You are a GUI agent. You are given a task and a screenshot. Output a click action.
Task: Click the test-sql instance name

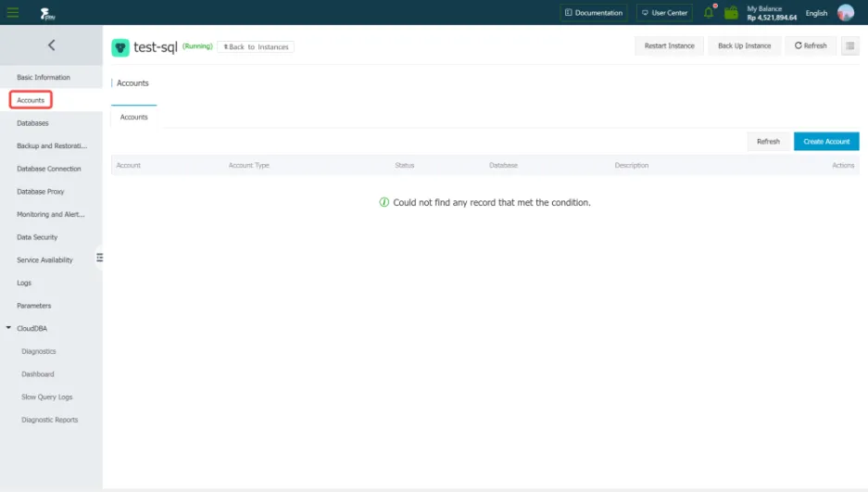(x=156, y=47)
